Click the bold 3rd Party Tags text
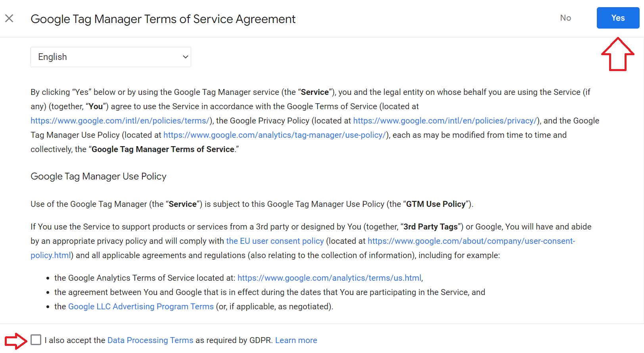Viewport: 644px width, 353px height. (x=431, y=227)
